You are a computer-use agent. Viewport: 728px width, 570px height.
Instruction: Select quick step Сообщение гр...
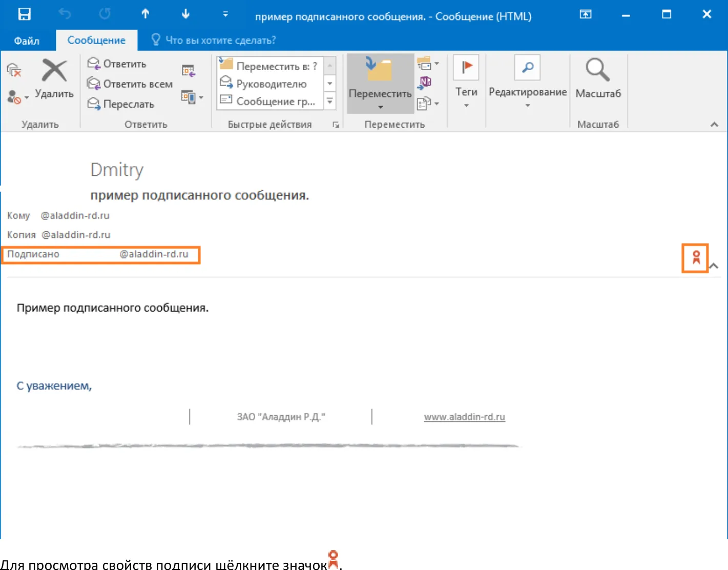(x=269, y=101)
